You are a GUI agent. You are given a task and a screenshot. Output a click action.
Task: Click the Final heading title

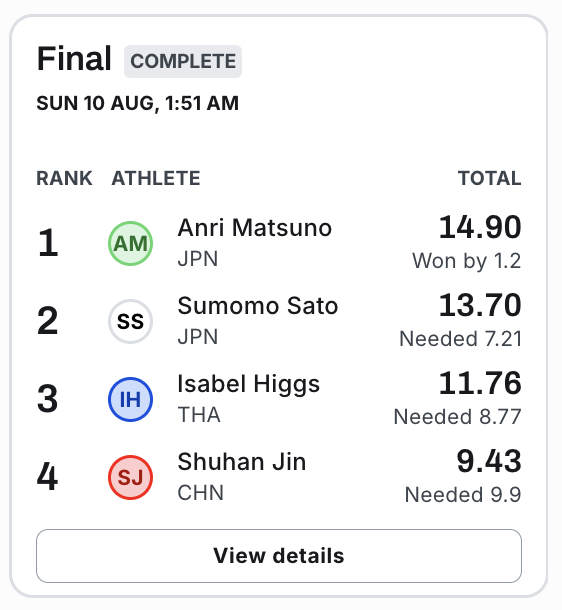pyautogui.click(x=74, y=58)
